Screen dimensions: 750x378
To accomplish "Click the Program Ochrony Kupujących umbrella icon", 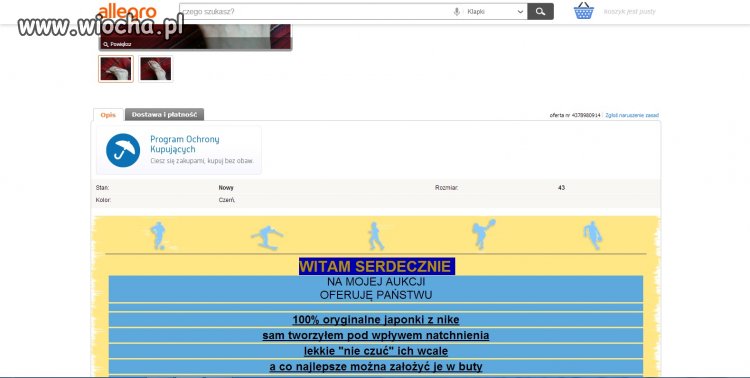I will click(x=123, y=150).
